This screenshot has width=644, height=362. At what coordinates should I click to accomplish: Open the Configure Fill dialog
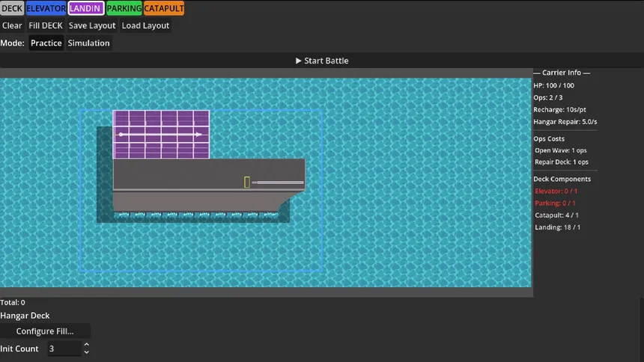(x=45, y=331)
